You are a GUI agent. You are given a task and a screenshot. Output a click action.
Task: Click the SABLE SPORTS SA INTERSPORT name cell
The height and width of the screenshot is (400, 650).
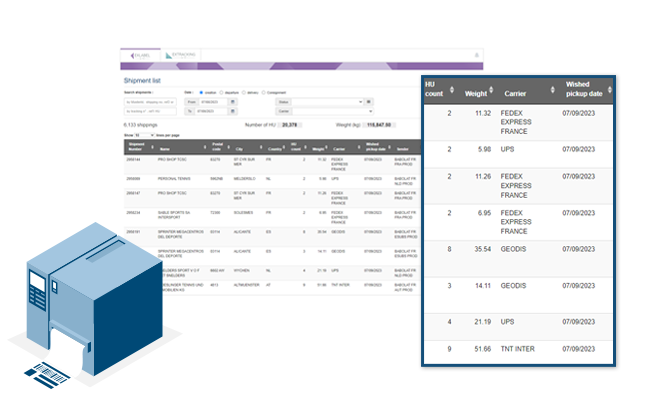174,215
